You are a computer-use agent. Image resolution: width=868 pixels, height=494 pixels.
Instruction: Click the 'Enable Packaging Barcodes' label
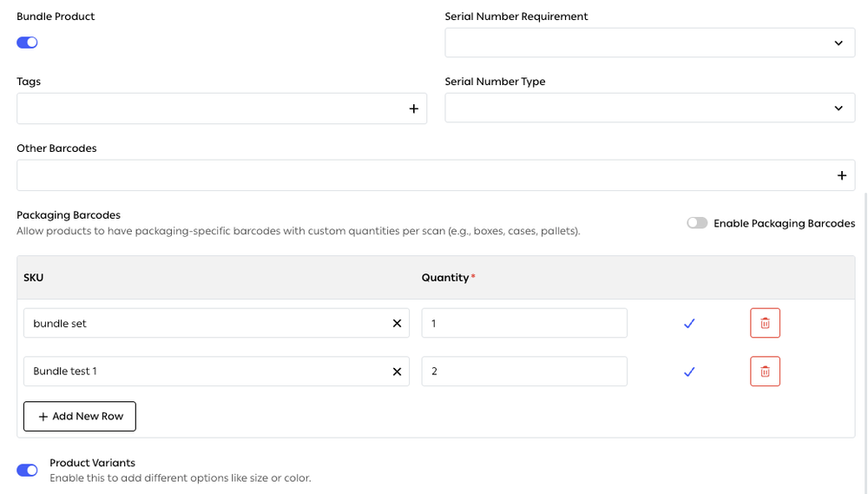pyautogui.click(x=784, y=223)
